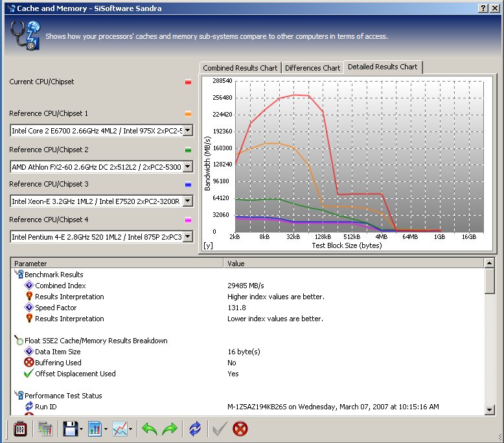Click the green check Offset Displacement icon
Image resolution: width=504 pixels, height=443 pixels.
pos(29,373)
